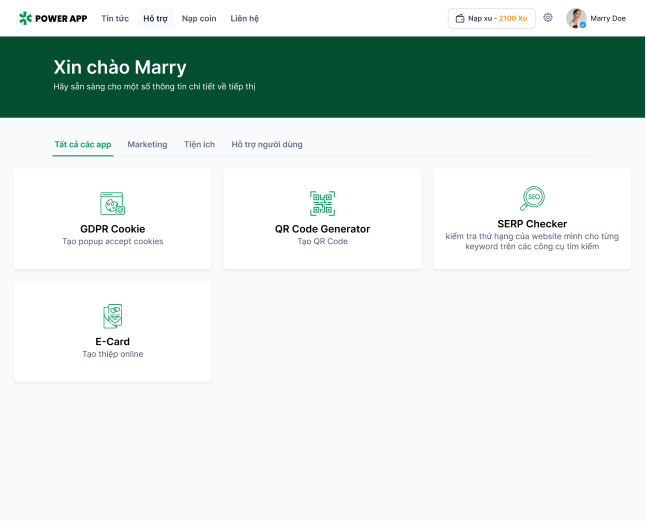The height and width of the screenshot is (521, 646).
Task: Click the E-Card title text
Action: (x=113, y=342)
